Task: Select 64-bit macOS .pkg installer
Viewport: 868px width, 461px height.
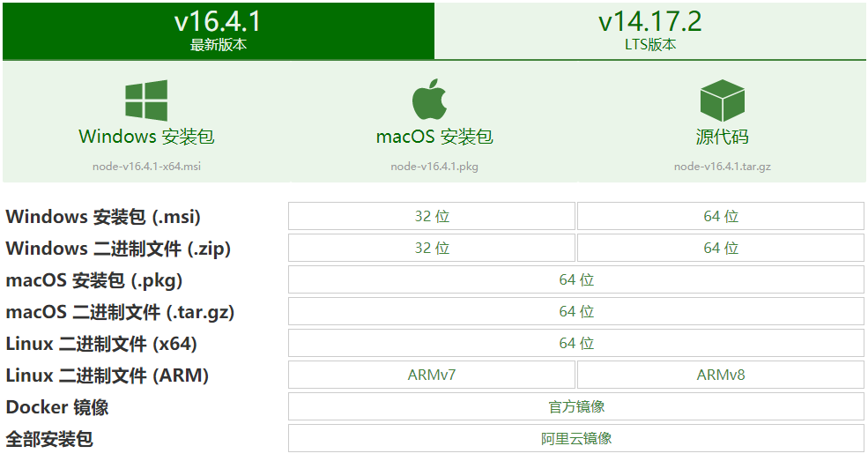Action: point(576,280)
